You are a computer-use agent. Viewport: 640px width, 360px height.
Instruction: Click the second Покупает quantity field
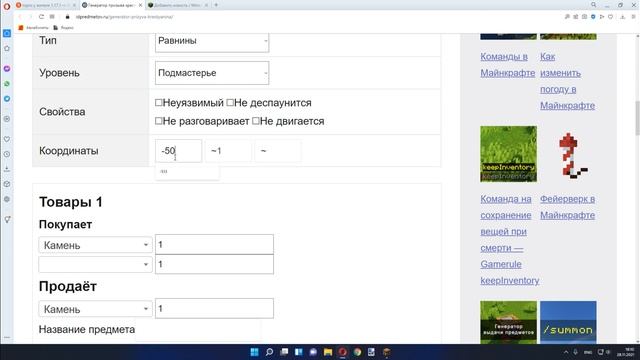214,264
